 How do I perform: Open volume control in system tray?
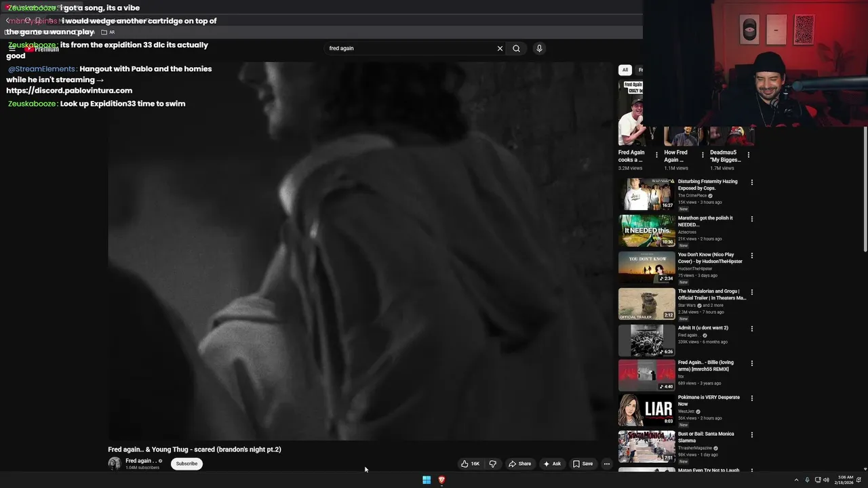pyautogui.click(x=826, y=480)
